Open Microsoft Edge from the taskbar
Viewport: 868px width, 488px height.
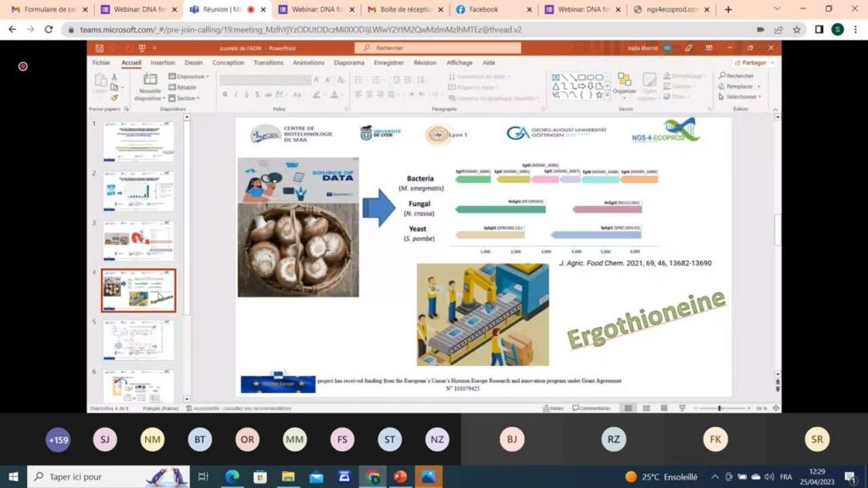click(x=231, y=477)
